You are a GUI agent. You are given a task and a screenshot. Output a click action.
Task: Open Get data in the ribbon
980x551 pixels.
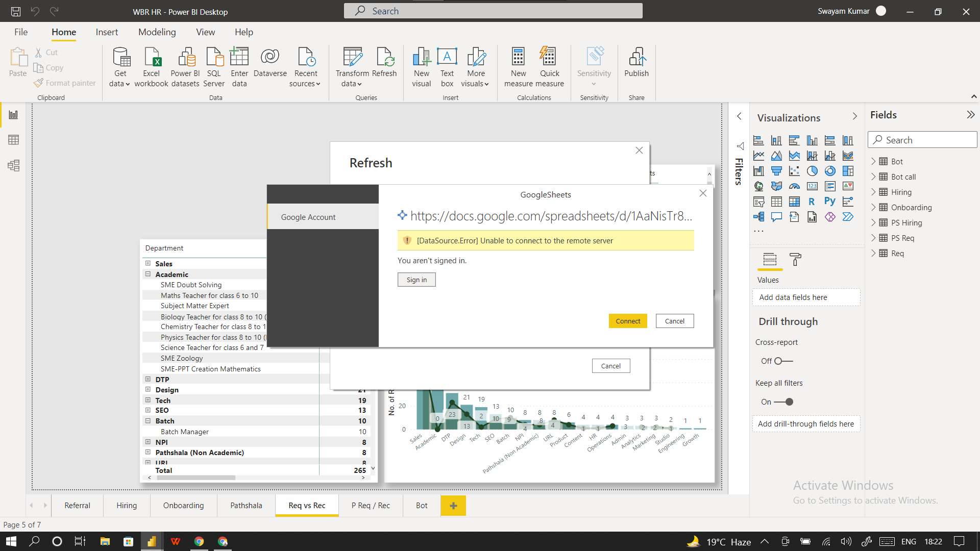point(120,67)
